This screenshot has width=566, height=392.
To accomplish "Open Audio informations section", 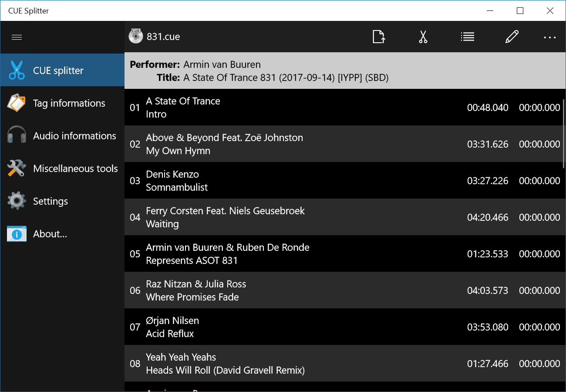I will [62, 136].
